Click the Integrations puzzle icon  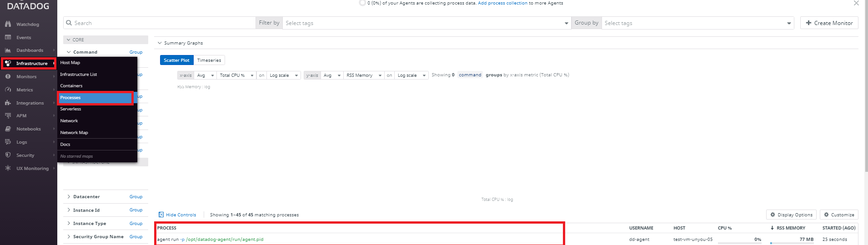point(8,103)
